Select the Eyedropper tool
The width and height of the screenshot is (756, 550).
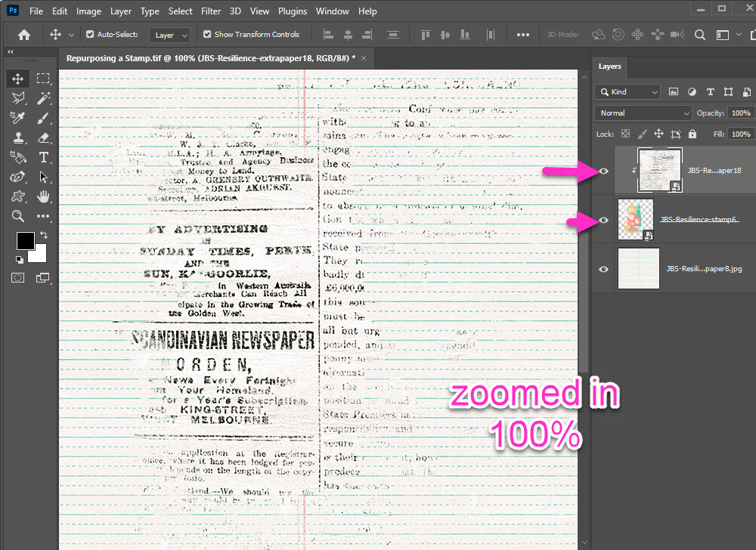tap(18, 118)
